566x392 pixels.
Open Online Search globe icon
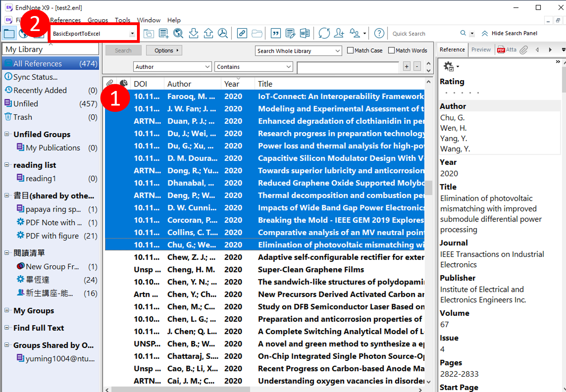click(178, 33)
